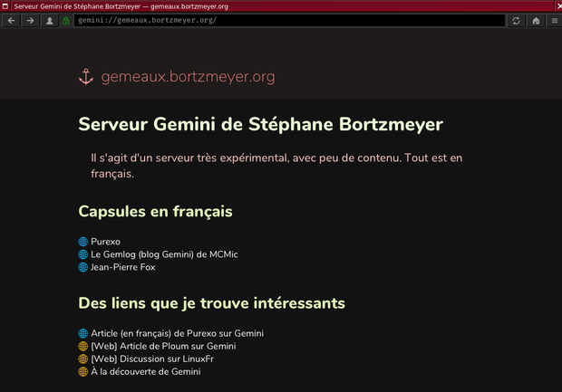Go forward with the right arrow button
Screen dimensions: 562x392
[31, 21]
